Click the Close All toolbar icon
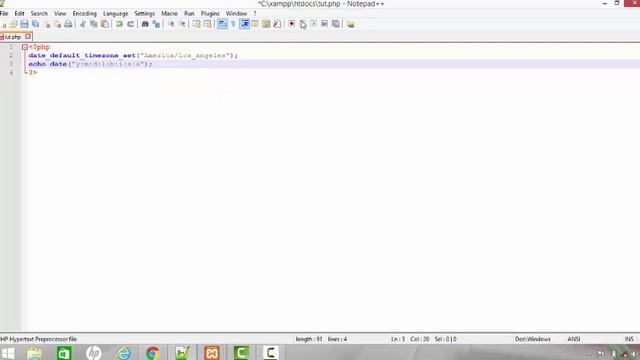Screen dimensions: 640x360 [57, 24]
